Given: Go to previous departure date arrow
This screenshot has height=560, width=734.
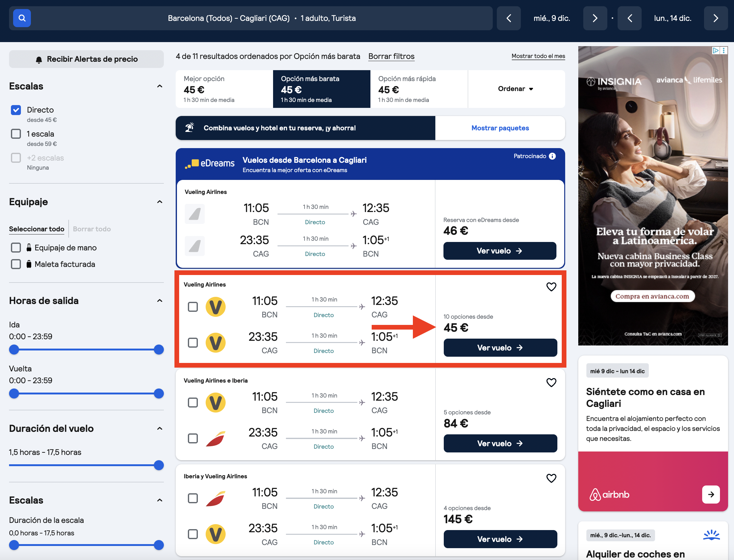Looking at the screenshot, I should [508, 18].
